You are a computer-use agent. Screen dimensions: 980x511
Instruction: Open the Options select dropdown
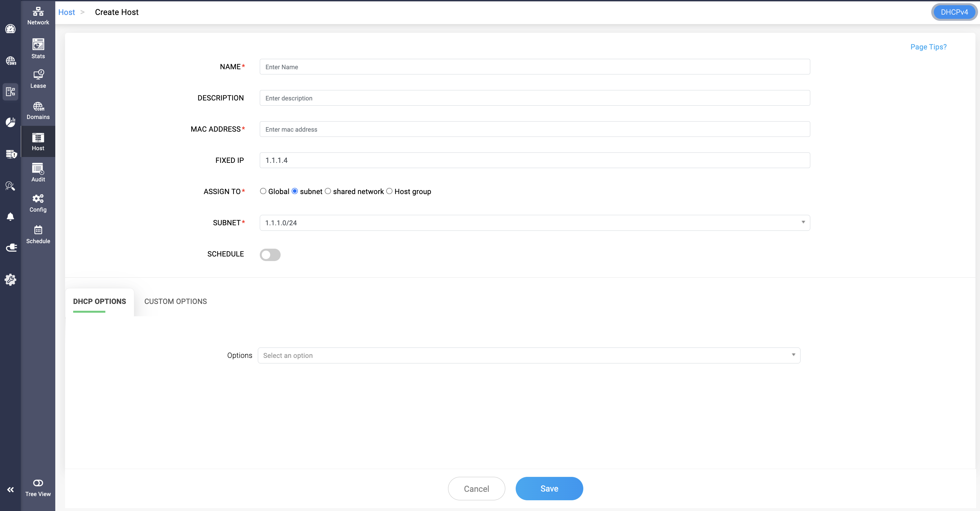pyautogui.click(x=529, y=356)
